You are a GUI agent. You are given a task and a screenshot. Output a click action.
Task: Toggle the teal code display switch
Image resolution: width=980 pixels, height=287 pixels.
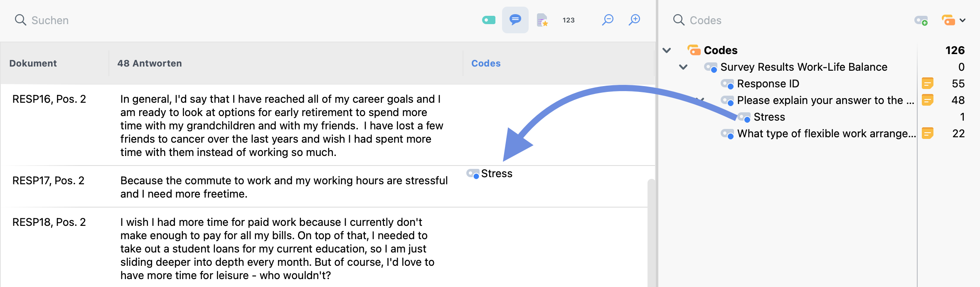point(489,20)
